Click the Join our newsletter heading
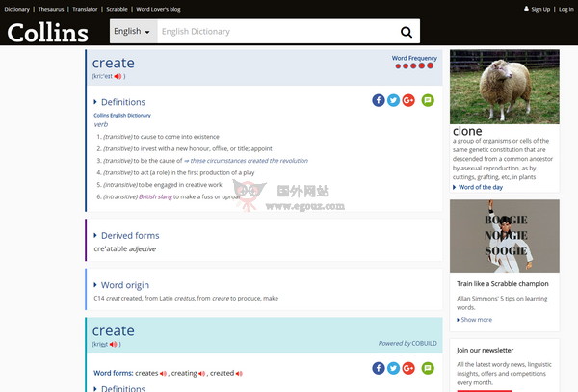Screen dimensions: 578x392 coord(485,350)
